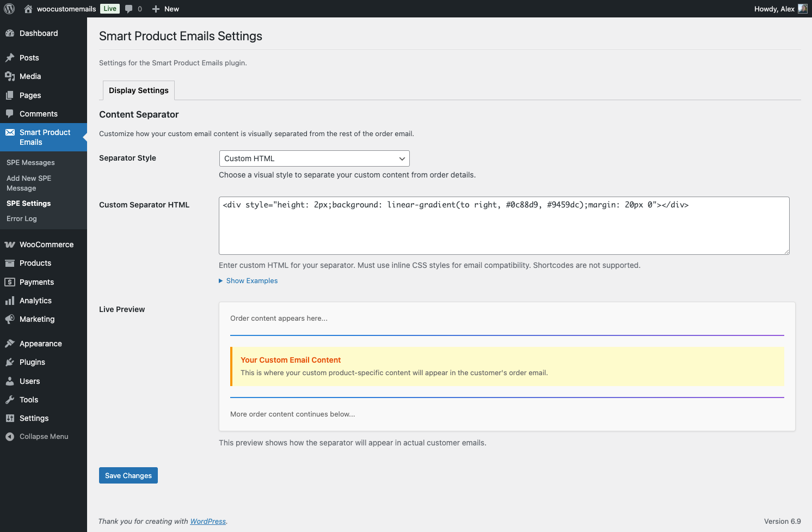Click inside the Custom Separator HTML textarea
812x532 pixels.
(x=503, y=229)
